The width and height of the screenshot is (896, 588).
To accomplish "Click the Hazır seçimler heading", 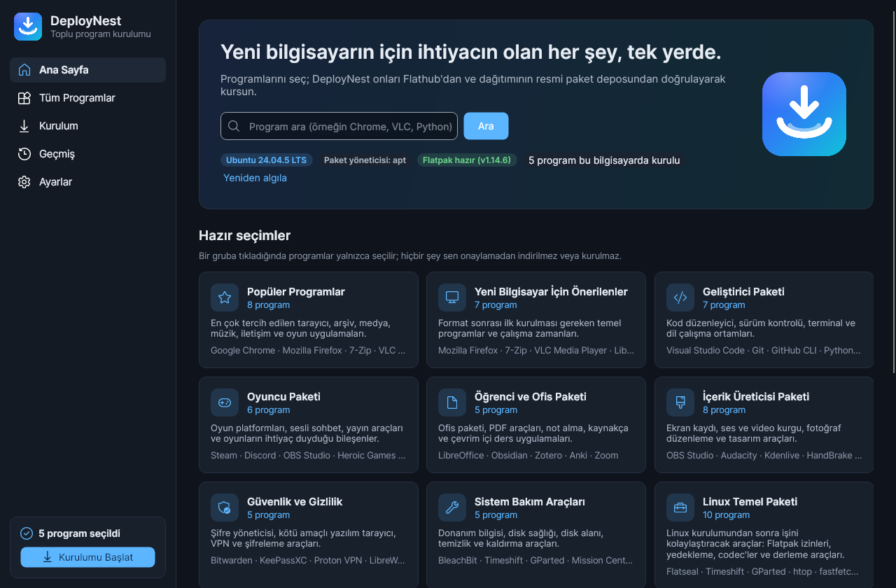I will click(244, 236).
